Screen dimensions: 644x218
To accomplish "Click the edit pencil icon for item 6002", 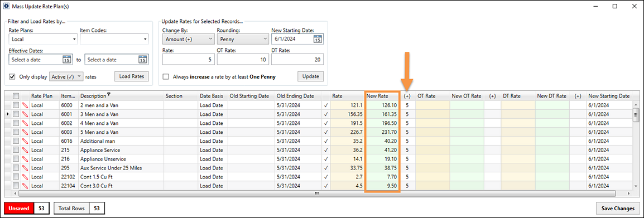I will [x=25, y=123].
